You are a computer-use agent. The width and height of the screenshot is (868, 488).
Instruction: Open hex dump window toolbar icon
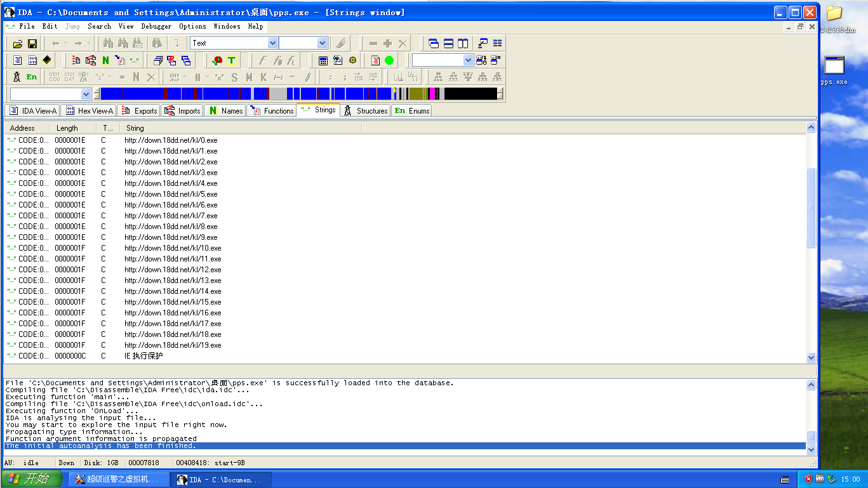pos(32,60)
